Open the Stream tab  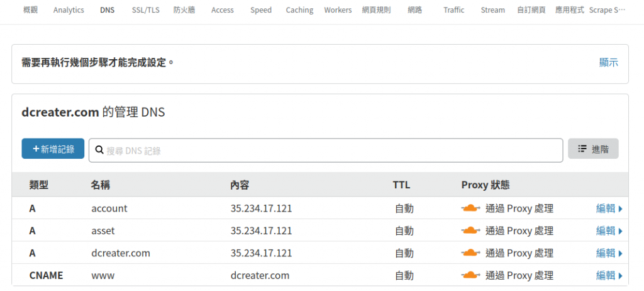[x=493, y=10]
